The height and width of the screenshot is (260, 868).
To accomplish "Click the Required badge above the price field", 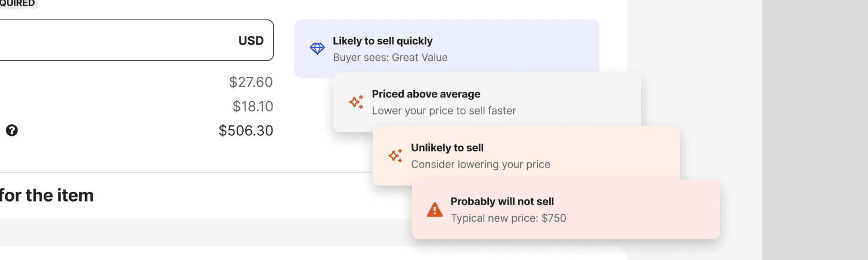I will click(17, 3).
